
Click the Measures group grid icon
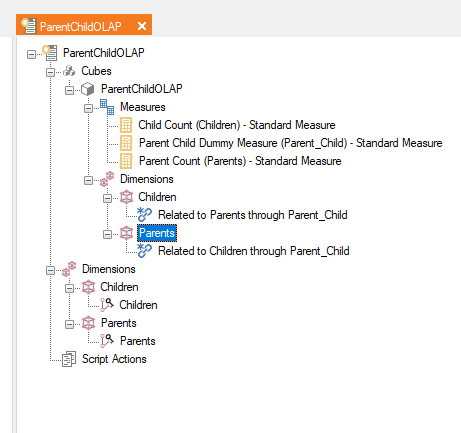point(107,107)
